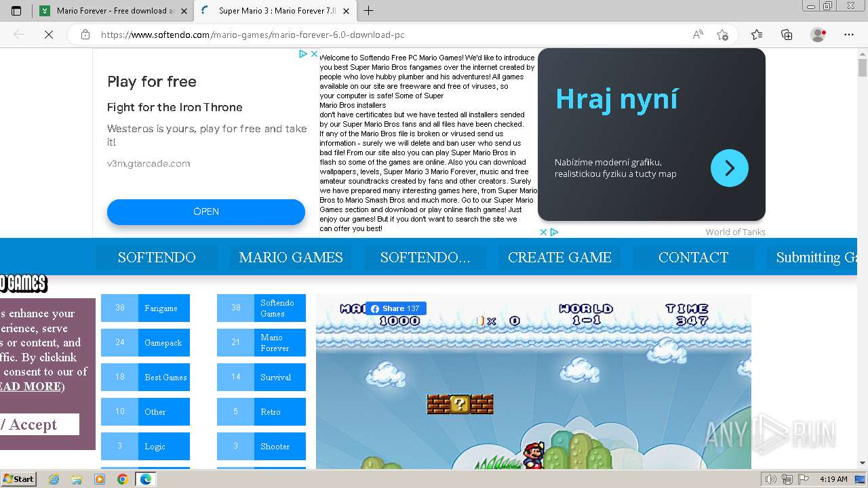This screenshot has height=488, width=868.
Task: Open the media player taskbar icon
Action: click(100, 479)
